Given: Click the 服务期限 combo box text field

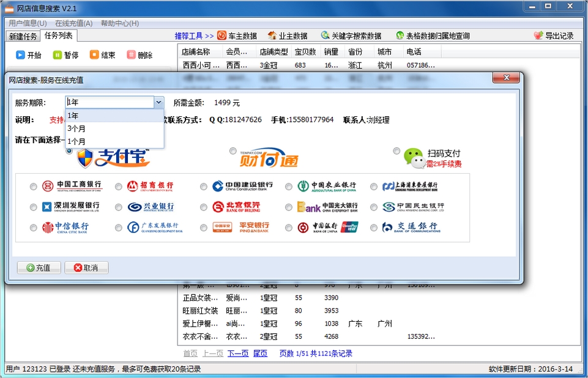Looking at the screenshot, I should (x=110, y=102).
